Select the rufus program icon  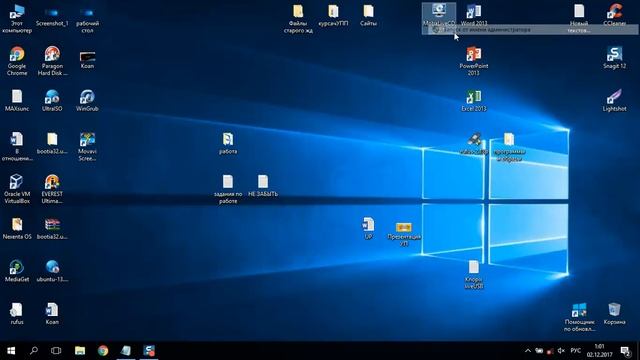coord(17,313)
